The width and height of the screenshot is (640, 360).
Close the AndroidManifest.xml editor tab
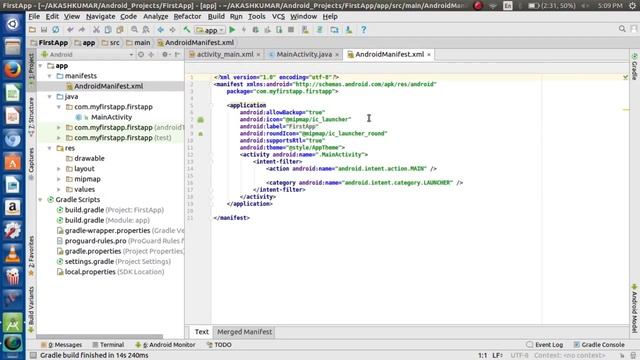click(x=429, y=55)
